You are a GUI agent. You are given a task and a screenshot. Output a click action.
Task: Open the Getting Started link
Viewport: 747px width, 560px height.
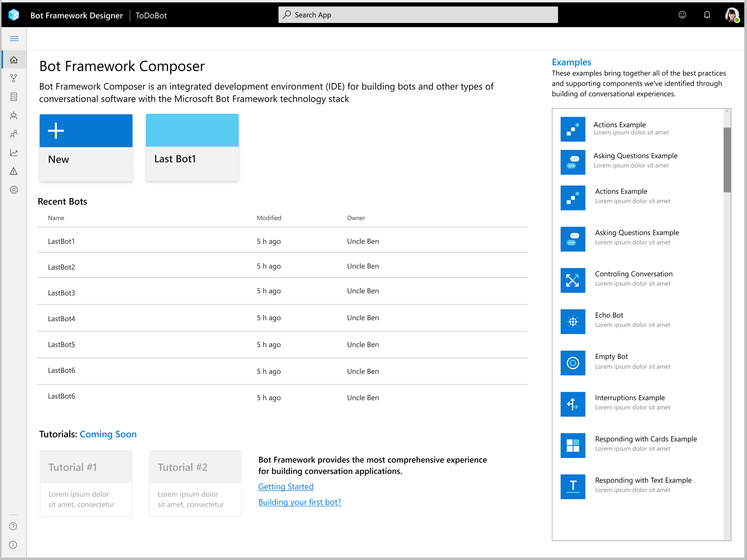[286, 487]
